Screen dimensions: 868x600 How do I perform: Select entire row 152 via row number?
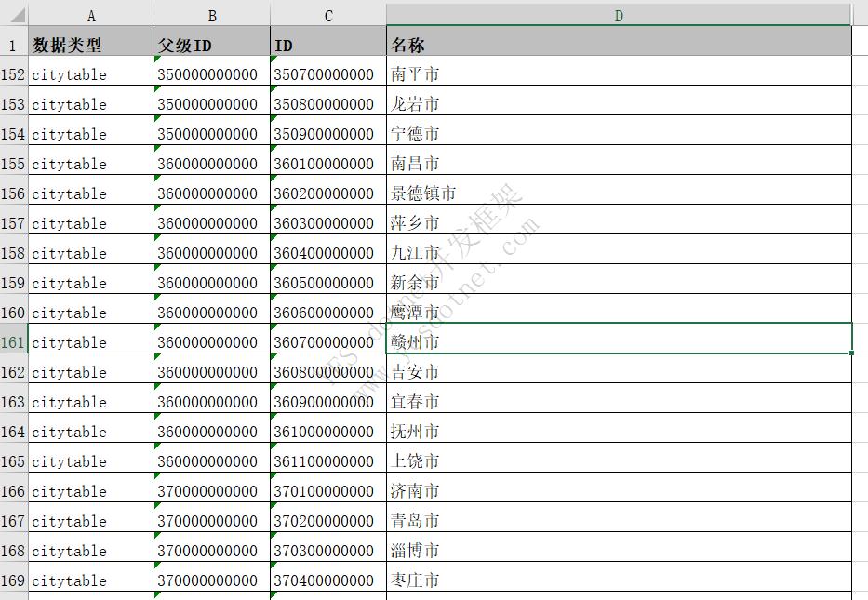pos(12,74)
